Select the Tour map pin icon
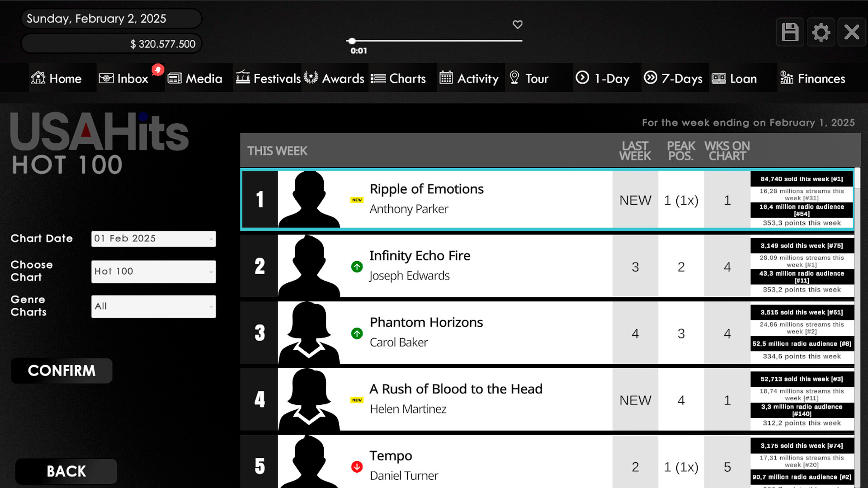The width and height of the screenshot is (868, 488). 514,78
